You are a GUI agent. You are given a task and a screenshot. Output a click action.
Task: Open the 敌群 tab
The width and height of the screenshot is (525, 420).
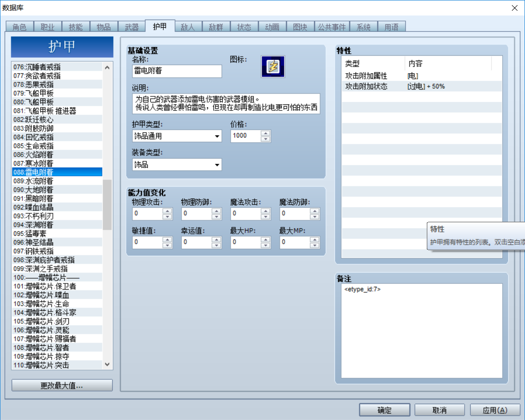tap(216, 27)
